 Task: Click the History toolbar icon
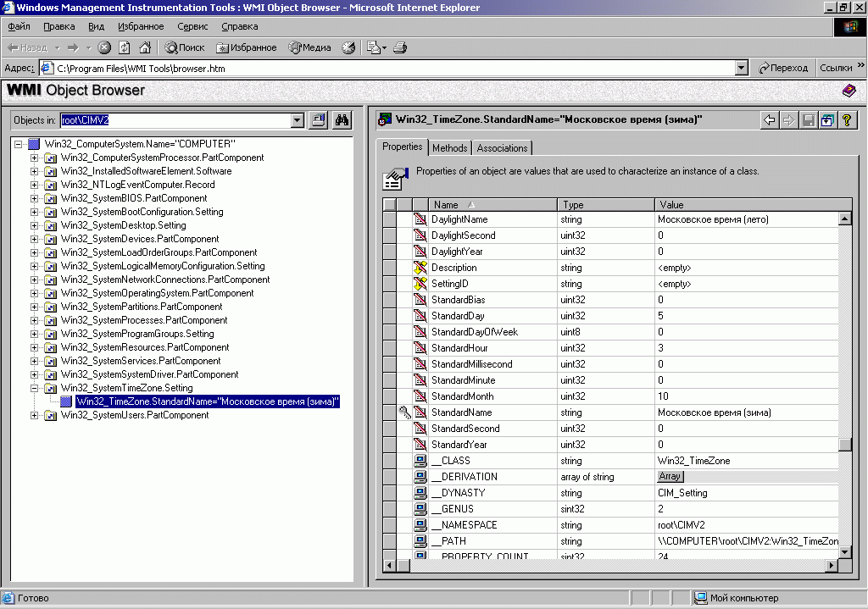(x=348, y=47)
